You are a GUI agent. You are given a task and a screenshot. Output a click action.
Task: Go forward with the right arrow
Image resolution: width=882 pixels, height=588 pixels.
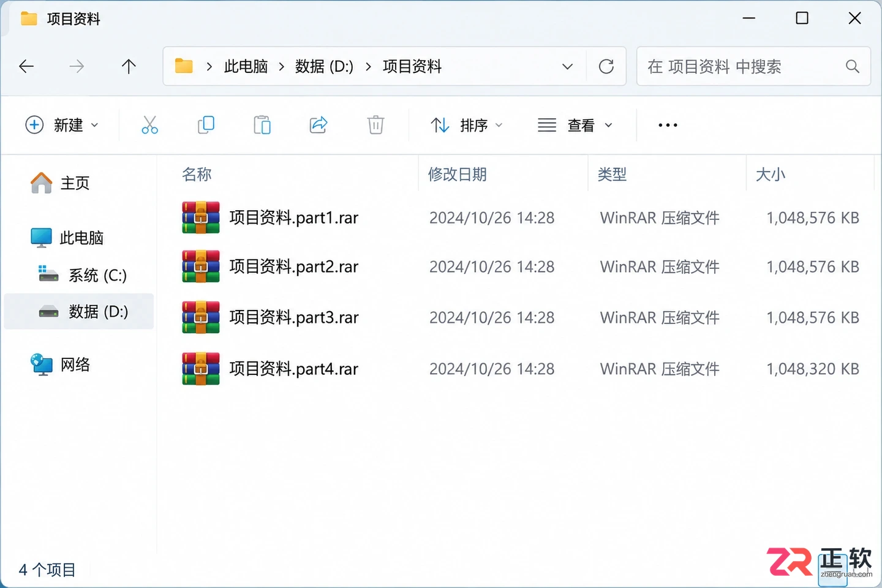77,66
